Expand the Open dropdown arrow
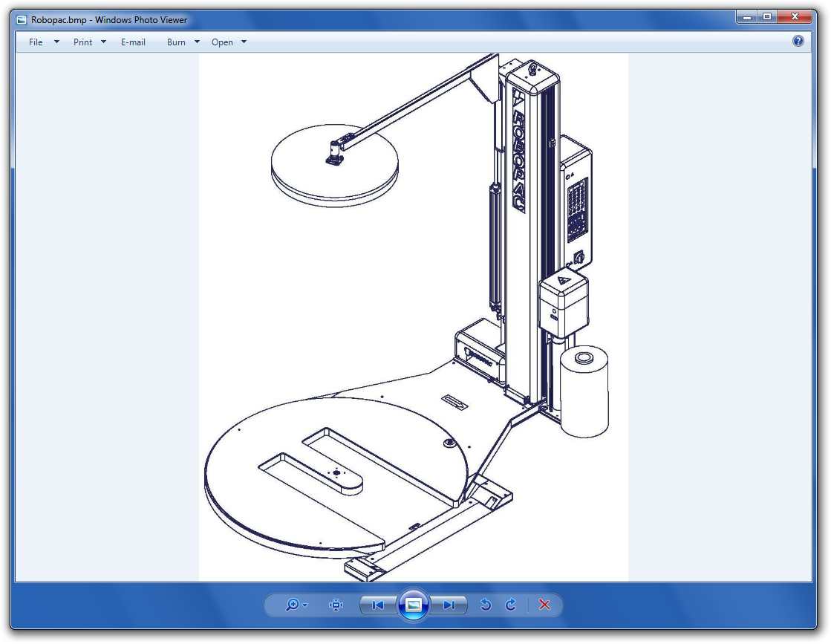Image resolution: width=831 pixels, height=644 pixels. point(244,42)
